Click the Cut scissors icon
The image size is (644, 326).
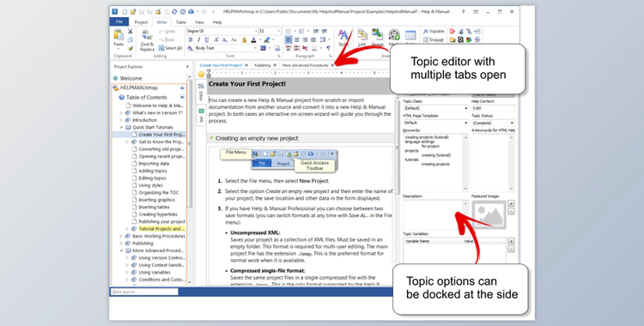(131, 31)
